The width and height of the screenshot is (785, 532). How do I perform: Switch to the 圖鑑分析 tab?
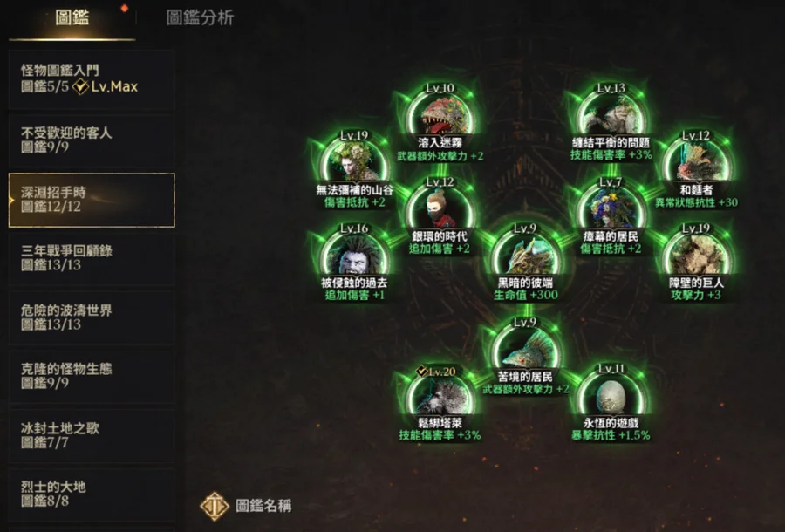tap(200, 18)
